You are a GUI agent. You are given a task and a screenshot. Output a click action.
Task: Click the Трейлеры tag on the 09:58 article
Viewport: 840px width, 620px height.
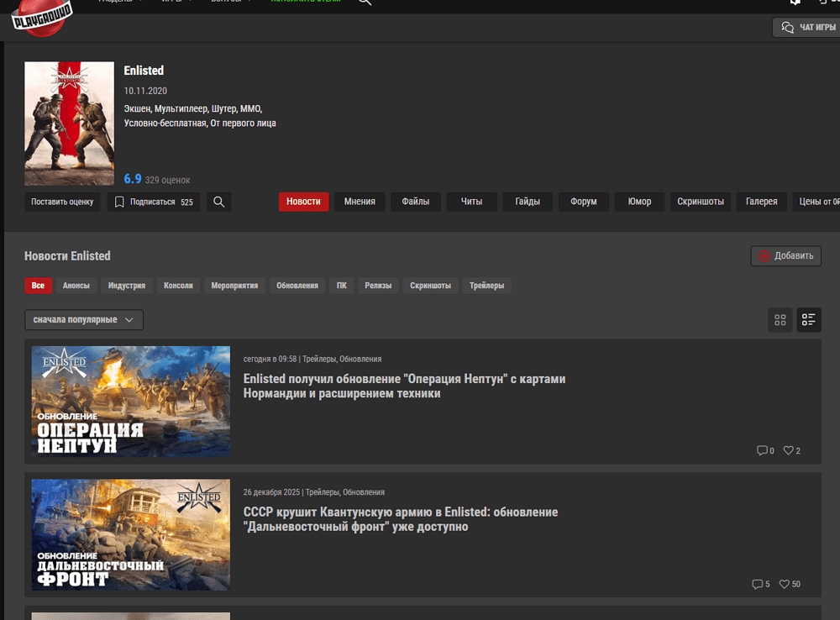point(318,359)
